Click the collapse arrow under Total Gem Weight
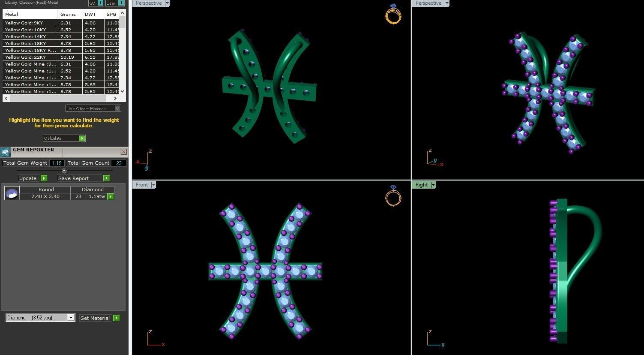644x355 pixels. coord(64,171)
